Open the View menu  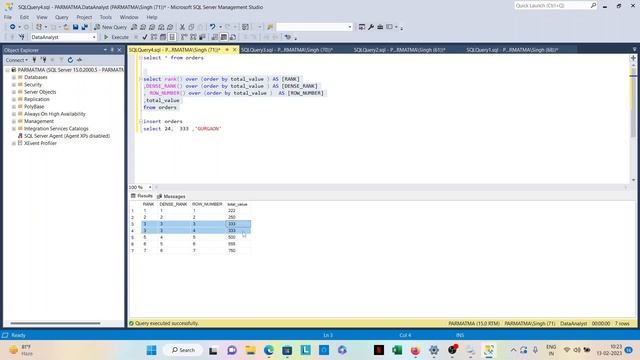42,17
